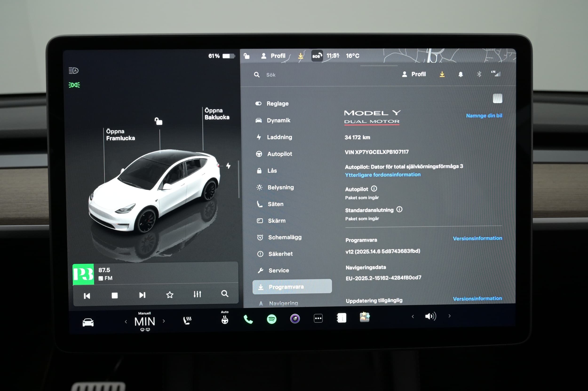Screen dimensions: 588x391
Task: Tap the SOS emergency call icon
Action: (x=317, y=56)
